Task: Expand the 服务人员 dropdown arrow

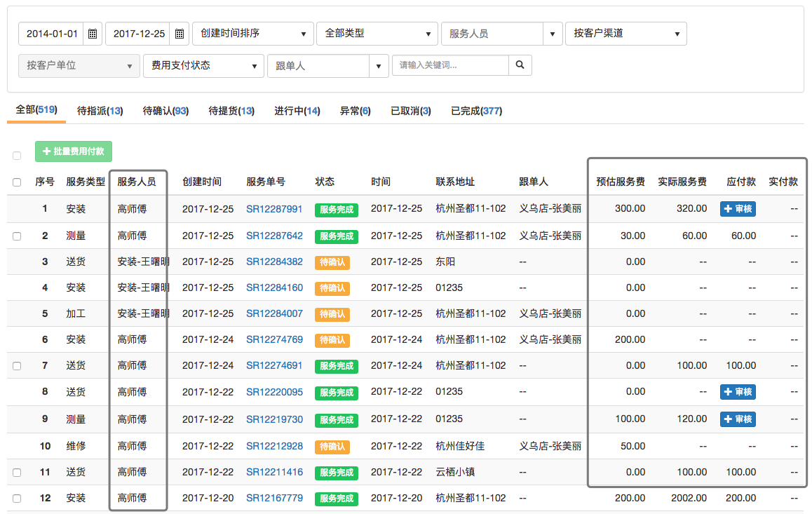Action: coord(553,34)
